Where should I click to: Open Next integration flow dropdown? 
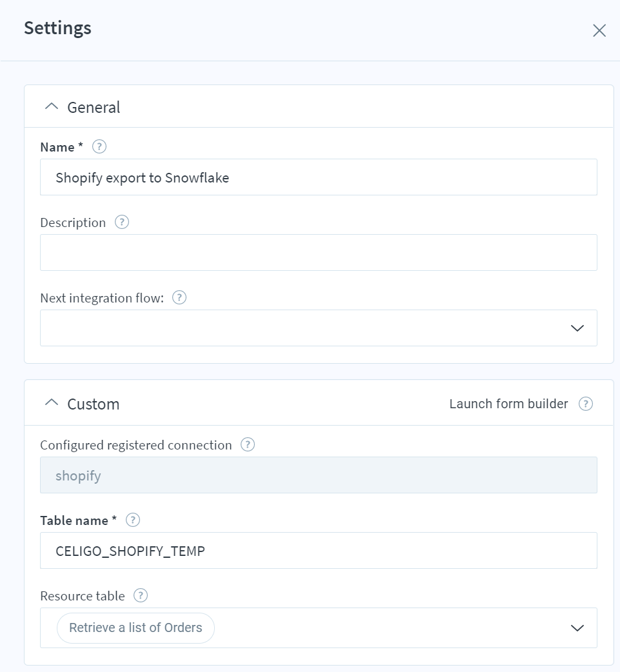[x=319, y=328]
